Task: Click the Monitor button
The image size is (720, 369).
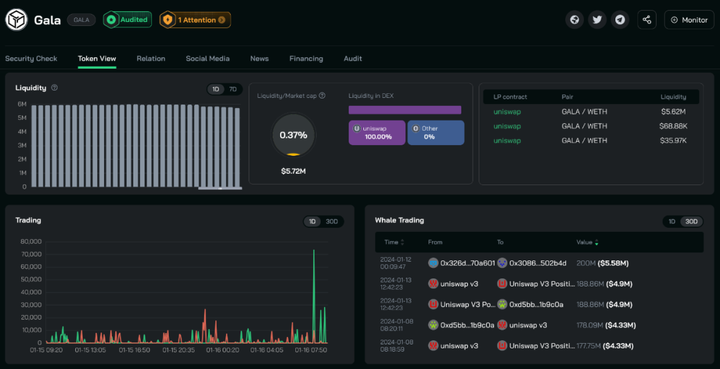Action: pos(689,20)
